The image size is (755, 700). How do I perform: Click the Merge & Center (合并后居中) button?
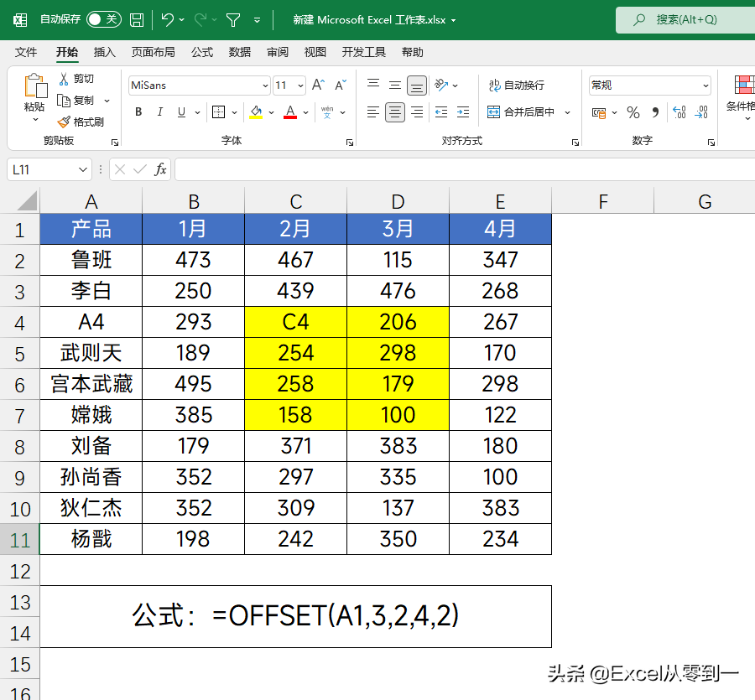521,112
